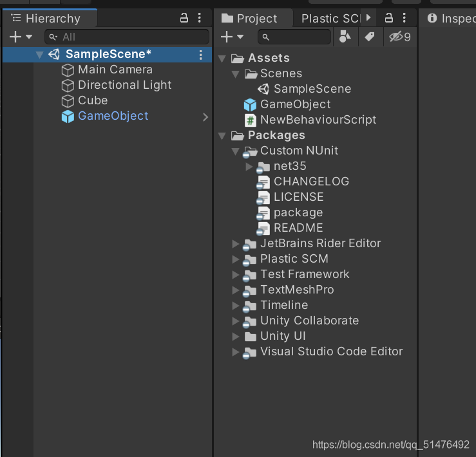476x457 pixels.
Task: Click the Directional Light cube icon
Action: pyautogui.click(x=68, y=86)
